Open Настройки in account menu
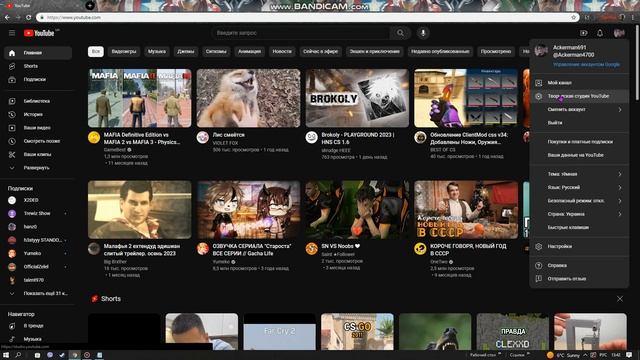Viewport: 640px width, 360px height. (579, 247)
